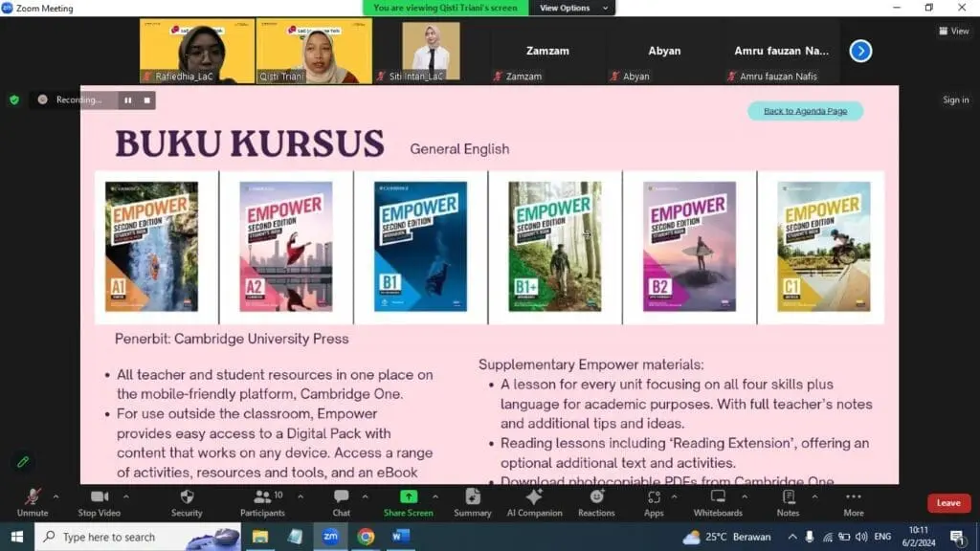Open the Security shield icon
Viewport: 980px width, 551px height.
pos(187,497)
